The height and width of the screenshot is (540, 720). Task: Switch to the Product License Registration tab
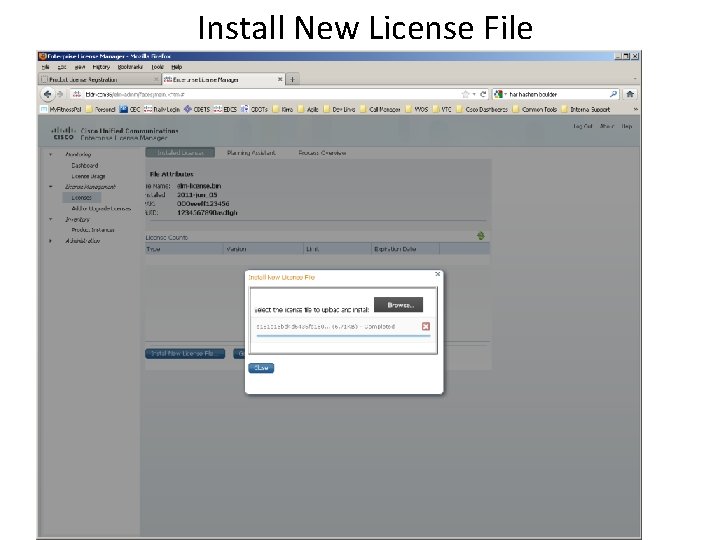point(99,79)
